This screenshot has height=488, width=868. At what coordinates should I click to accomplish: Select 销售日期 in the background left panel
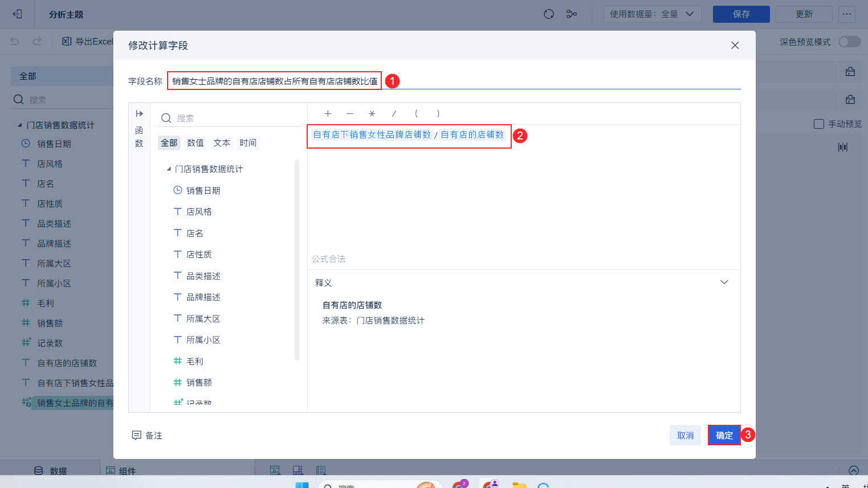point(54,144)
